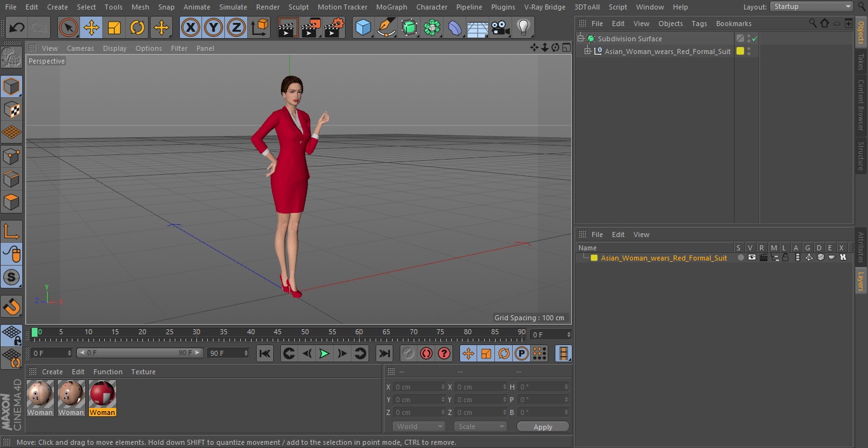Switch to Points mode
868x448 pixels.
[11, 156]
